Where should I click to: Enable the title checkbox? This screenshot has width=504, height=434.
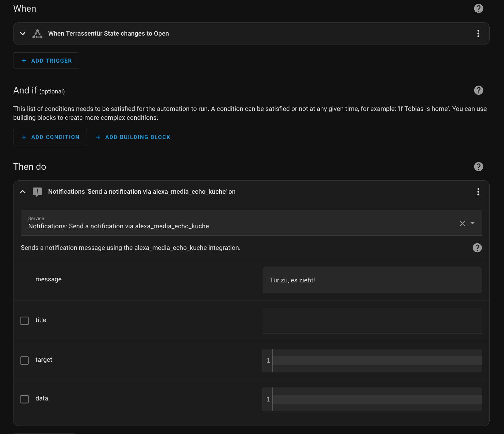[25, 321]
